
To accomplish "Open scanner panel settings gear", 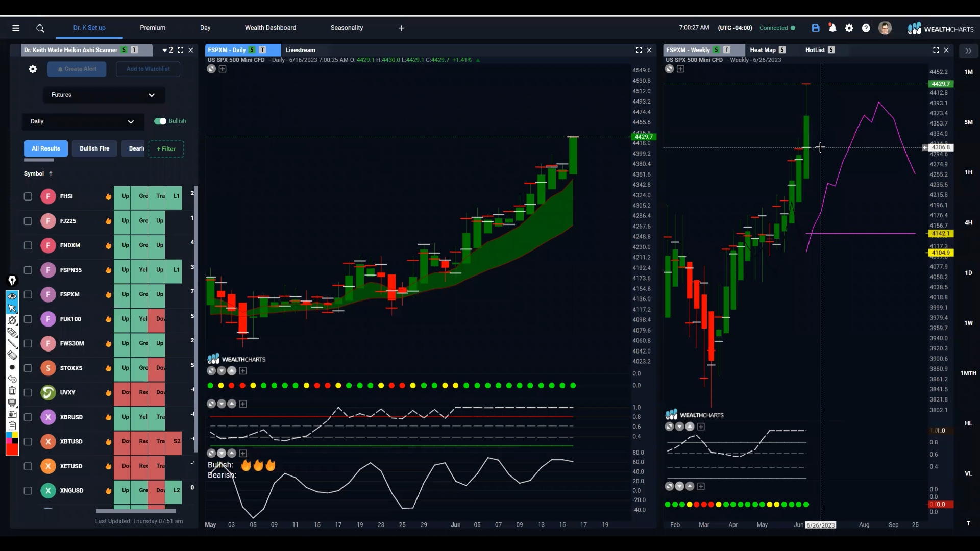I will pos(33,69).
